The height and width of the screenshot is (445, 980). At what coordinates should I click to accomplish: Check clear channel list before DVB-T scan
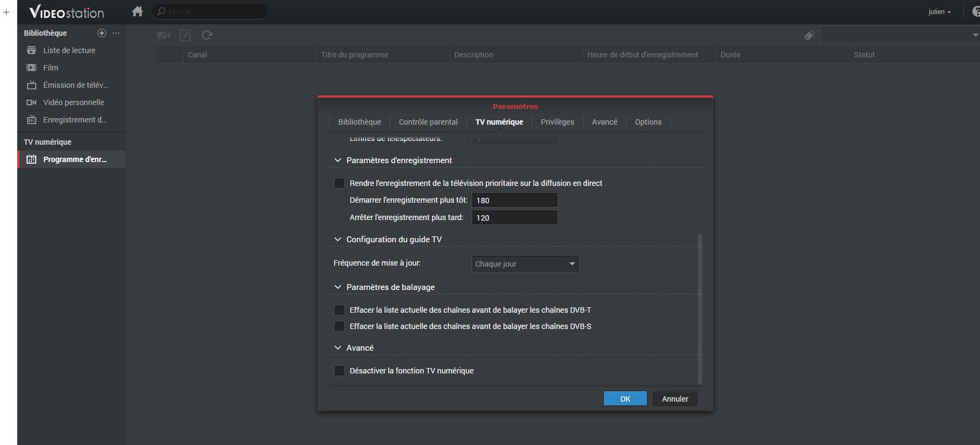point(339,310)
